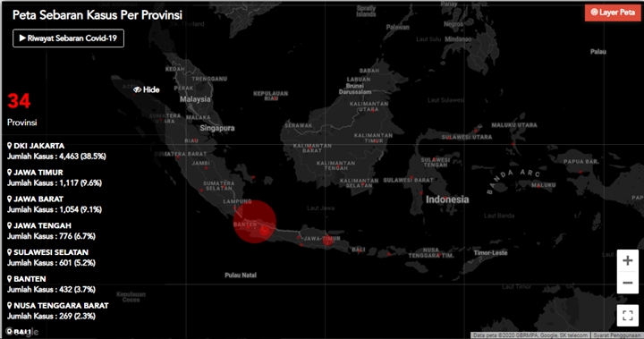This screenshot has height=339, width=644.
Task: Zoom out the map with minus button
Action: click(628, 283)
